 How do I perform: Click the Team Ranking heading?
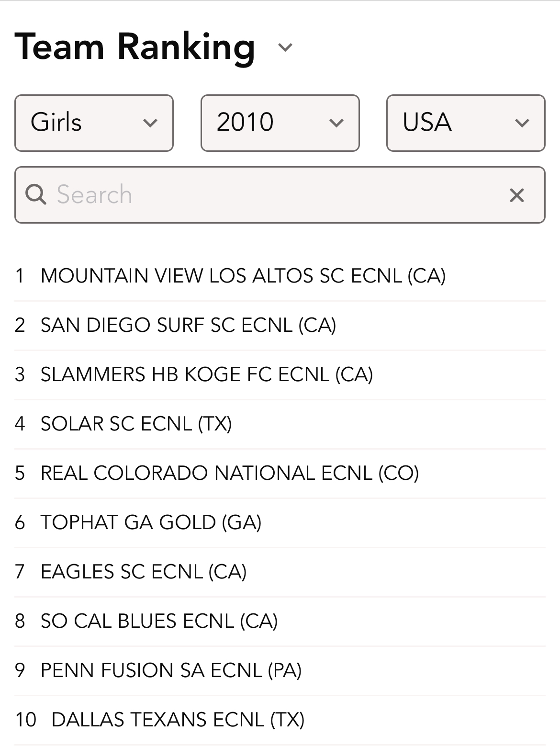(x=135, y=47)
